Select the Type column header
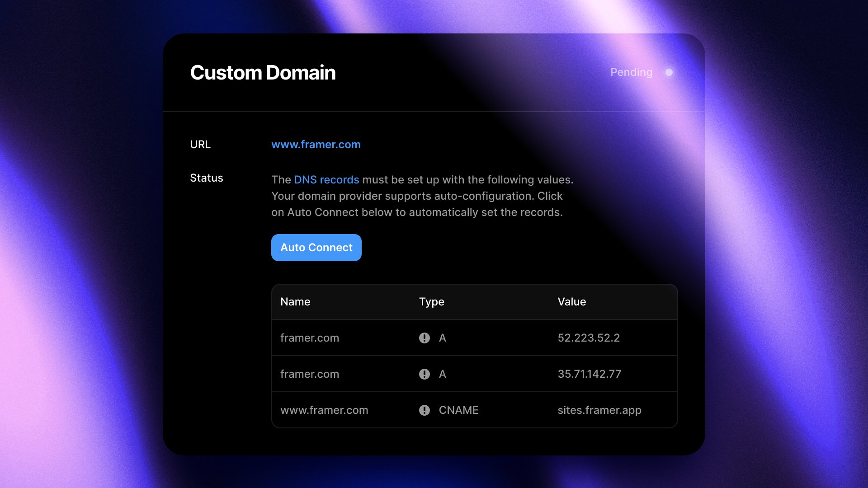Image resolution: width=868 pixels, height=488 pixels. (x=431, y=301)
